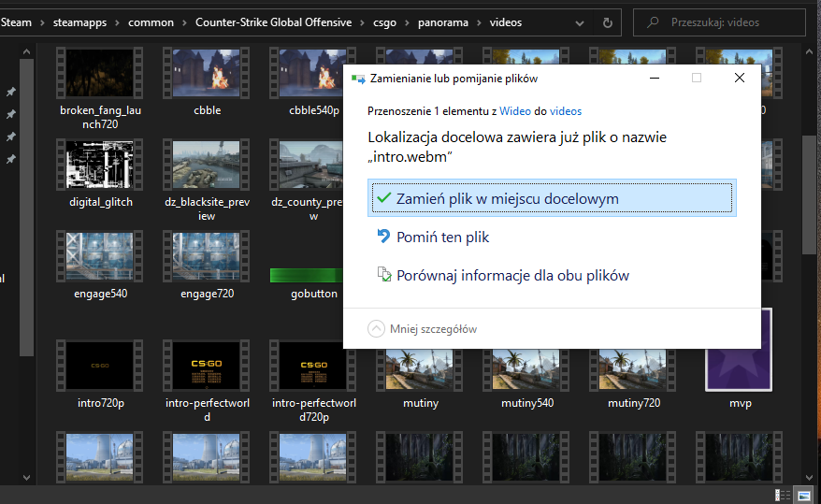Image resolution: width=821 pixels, height=504 pixels.
Task: Select the mvp file thumbnail
Action: coord(739,350)
